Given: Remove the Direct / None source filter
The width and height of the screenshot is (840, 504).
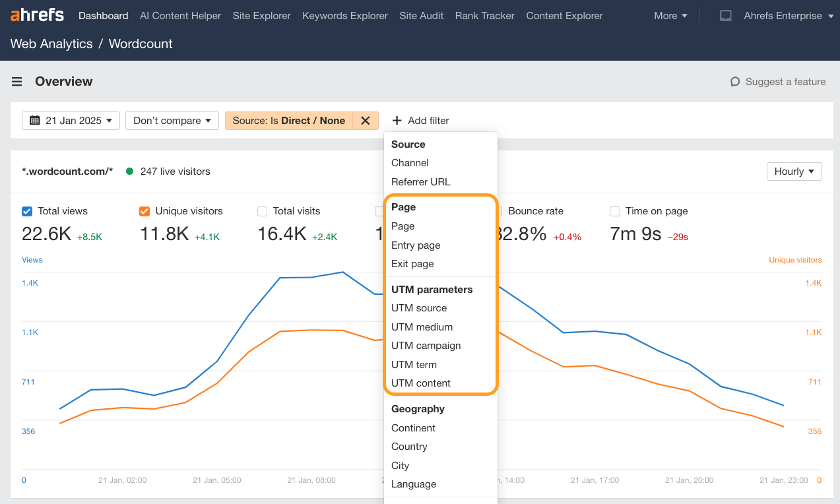Looking at the screenshot, I should [x=366, y=121].
